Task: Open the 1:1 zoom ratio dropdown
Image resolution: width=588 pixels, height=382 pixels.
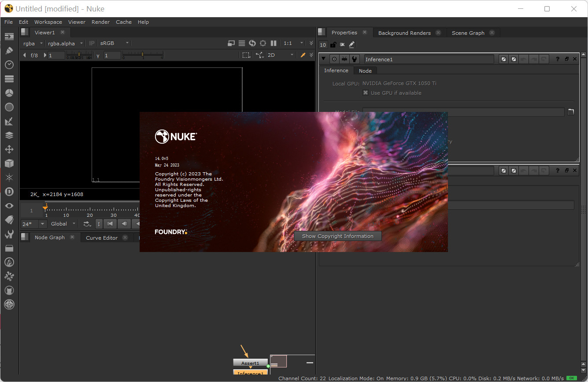Action: [293, 43]
